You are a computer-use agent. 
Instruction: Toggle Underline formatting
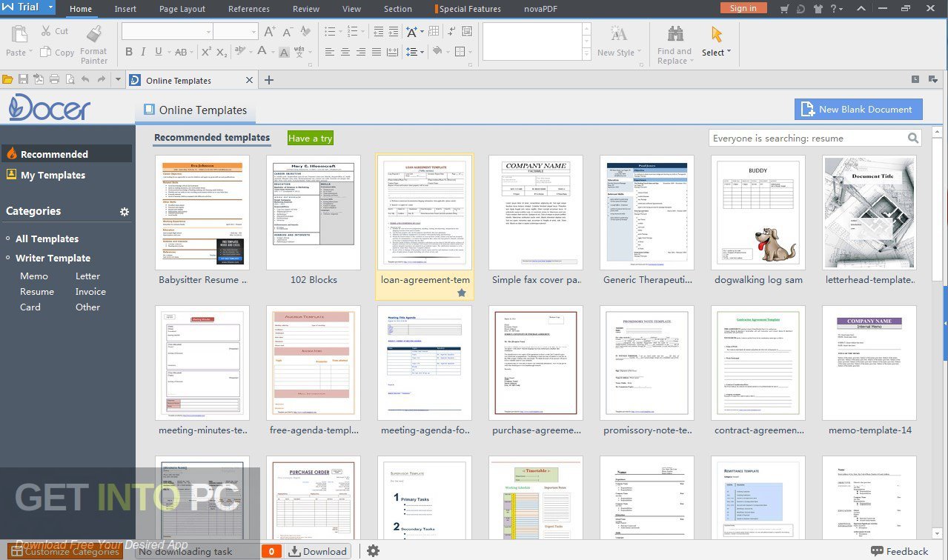coord(159,52)
